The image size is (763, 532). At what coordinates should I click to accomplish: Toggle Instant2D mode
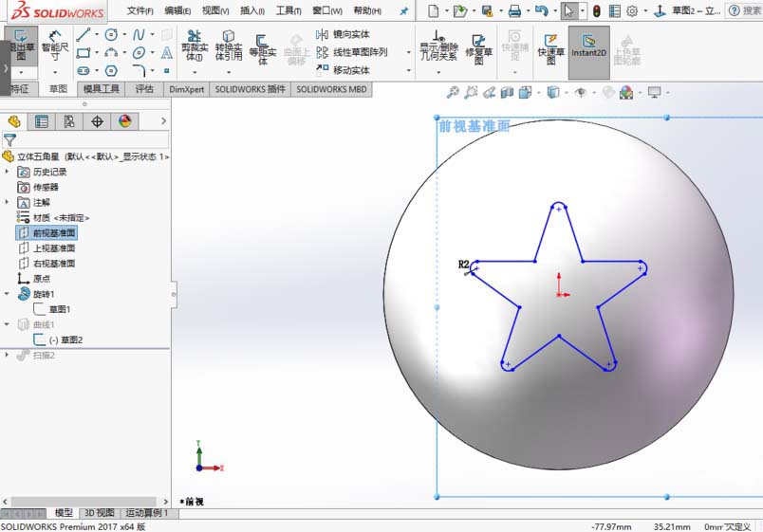(588, 52)
